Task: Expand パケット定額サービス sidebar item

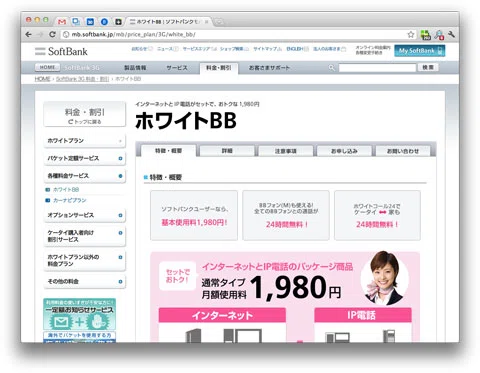Action: 85,158
